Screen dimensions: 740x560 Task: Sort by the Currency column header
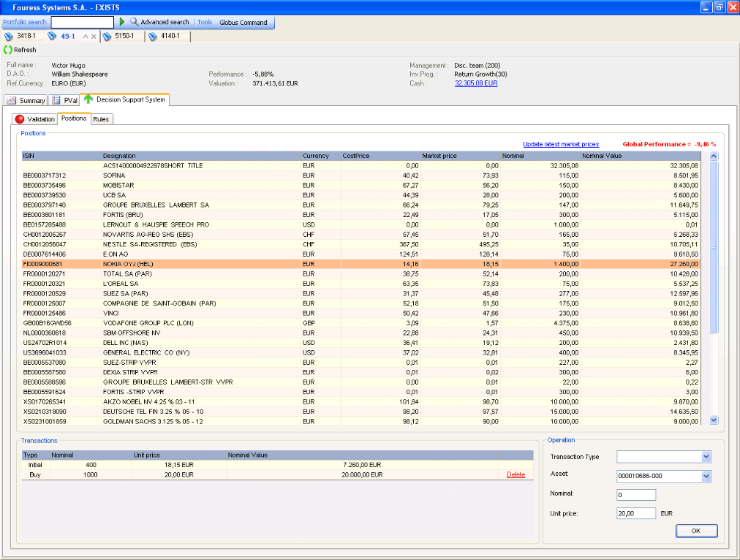tap(321, 156)
